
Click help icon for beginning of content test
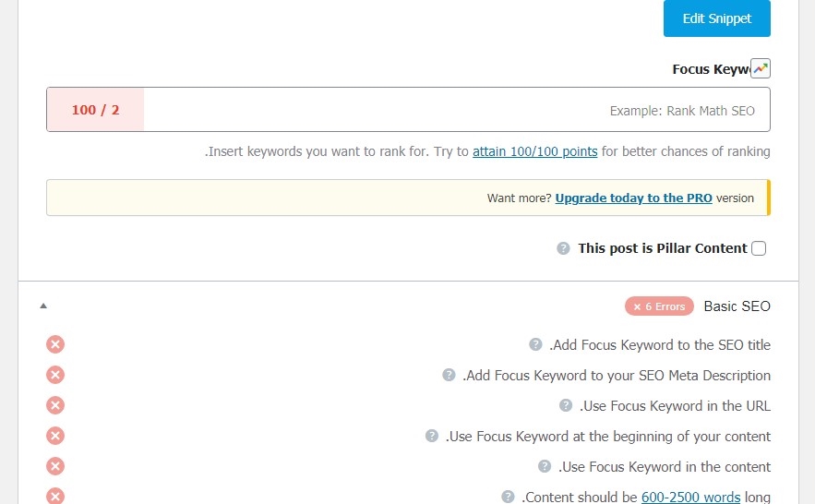click(431, 436)
